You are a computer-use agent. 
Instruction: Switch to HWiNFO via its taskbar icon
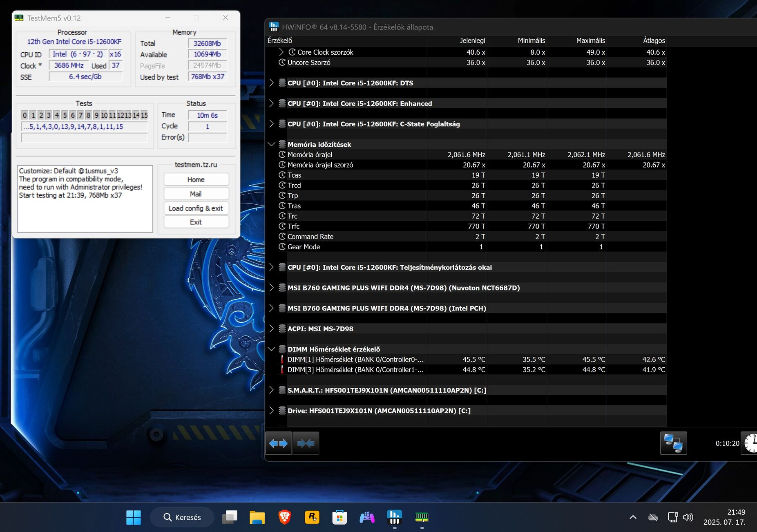(394, 517)
